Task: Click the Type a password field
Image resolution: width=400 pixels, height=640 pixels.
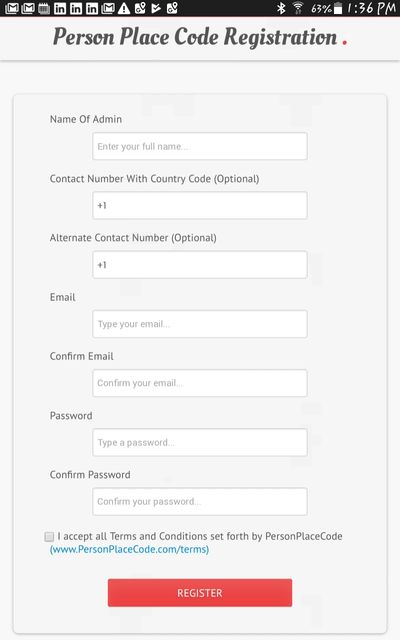Action: coord(200,442)
